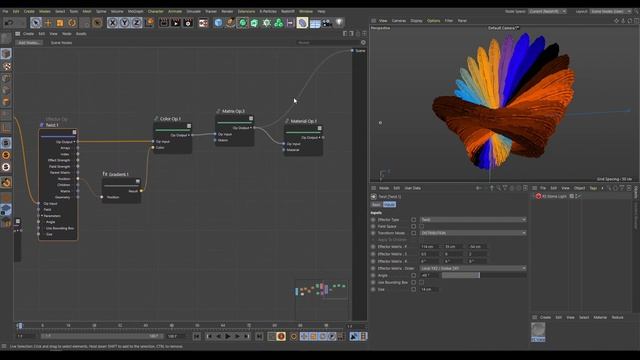Click the green Extrude generator icon
This screenshot has width=640, height=360.
254,23
